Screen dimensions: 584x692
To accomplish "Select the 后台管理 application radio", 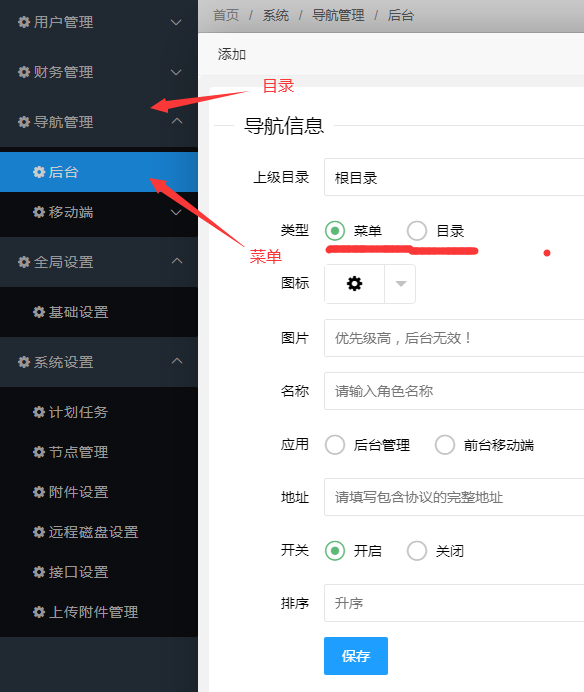I will (335, 444).
